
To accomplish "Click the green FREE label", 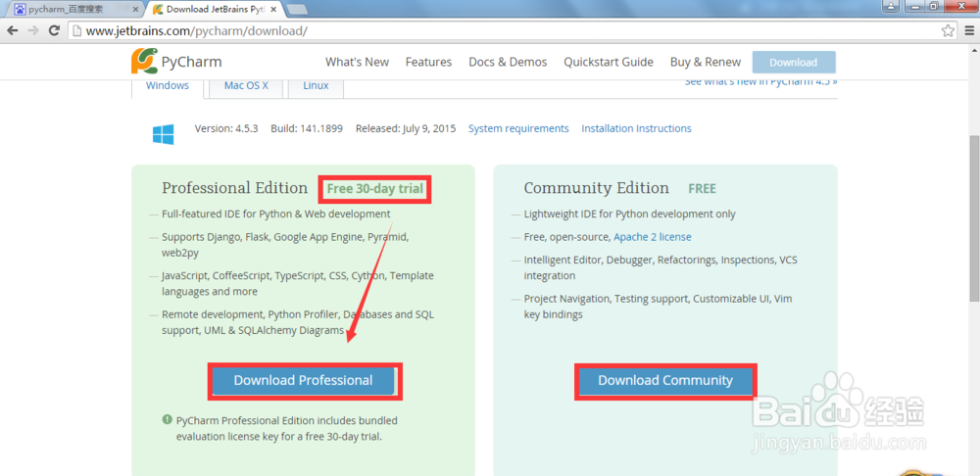I will pyautogui.click(x=702, y=189).
